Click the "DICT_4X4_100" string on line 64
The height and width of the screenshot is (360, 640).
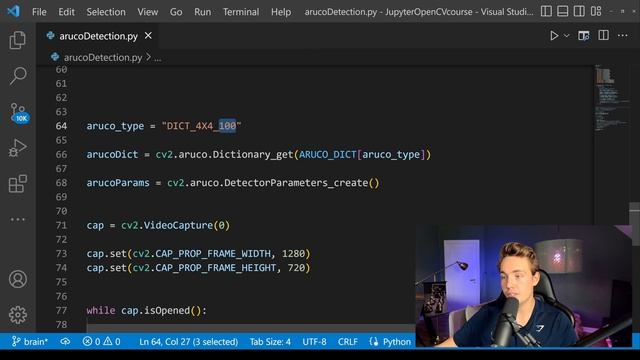pos(202,126)
